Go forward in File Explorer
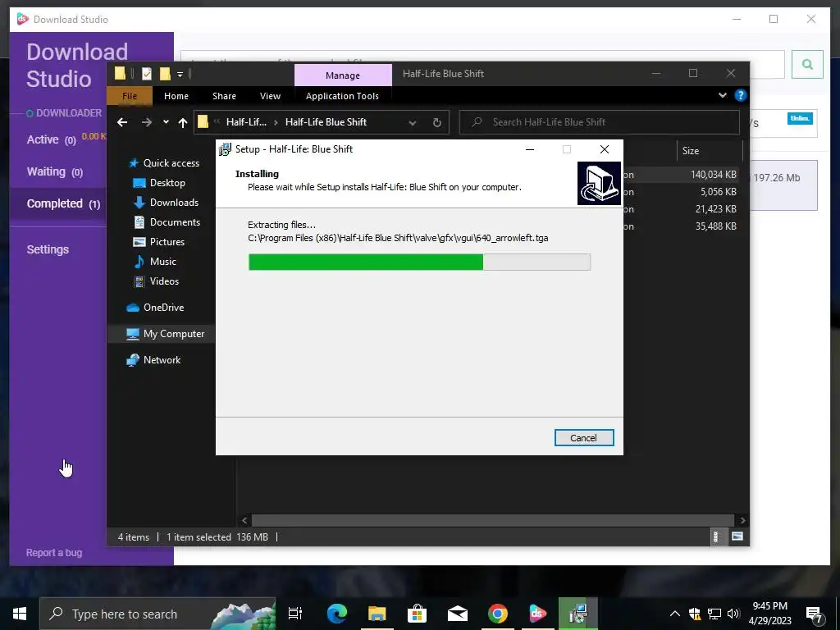 (147, 122)
